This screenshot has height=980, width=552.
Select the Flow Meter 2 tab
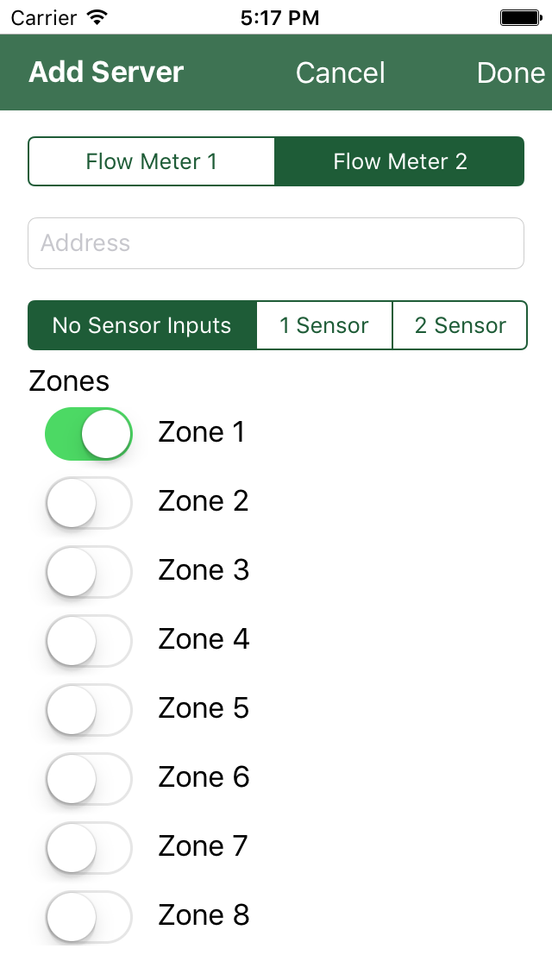pyautogui.click(x=399, y=161)
